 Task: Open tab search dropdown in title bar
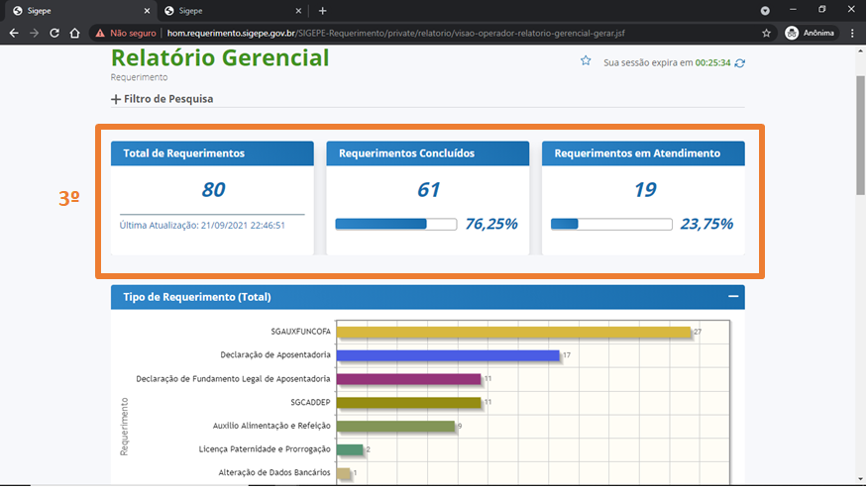pyautogui.click(x=765, y=10)
